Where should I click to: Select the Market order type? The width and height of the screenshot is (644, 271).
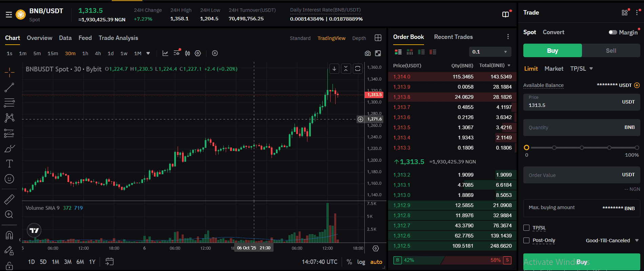(x=554, y=69)
